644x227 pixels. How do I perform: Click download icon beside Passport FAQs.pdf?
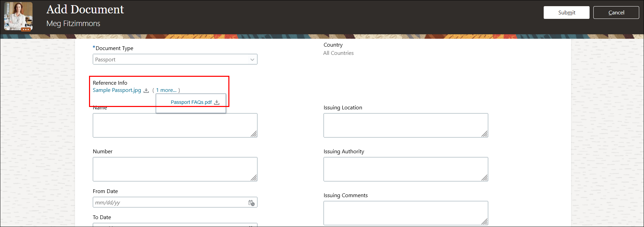(x=217, y=103)
